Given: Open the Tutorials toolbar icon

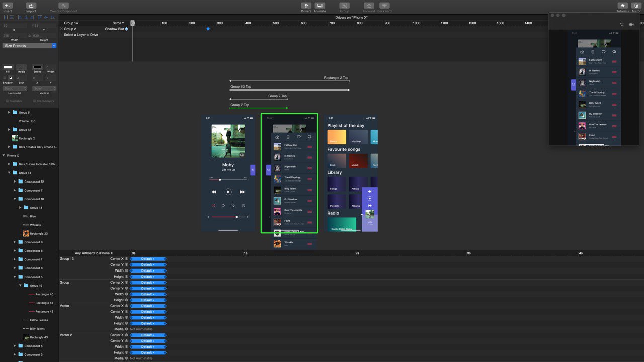Looking at the screenshot, I should click(623, 6).
